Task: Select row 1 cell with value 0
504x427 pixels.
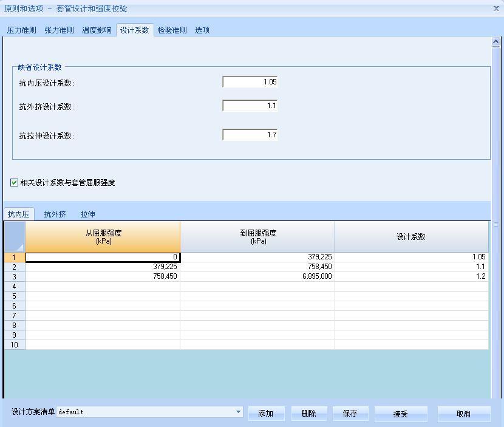Action: coord(103,257)
